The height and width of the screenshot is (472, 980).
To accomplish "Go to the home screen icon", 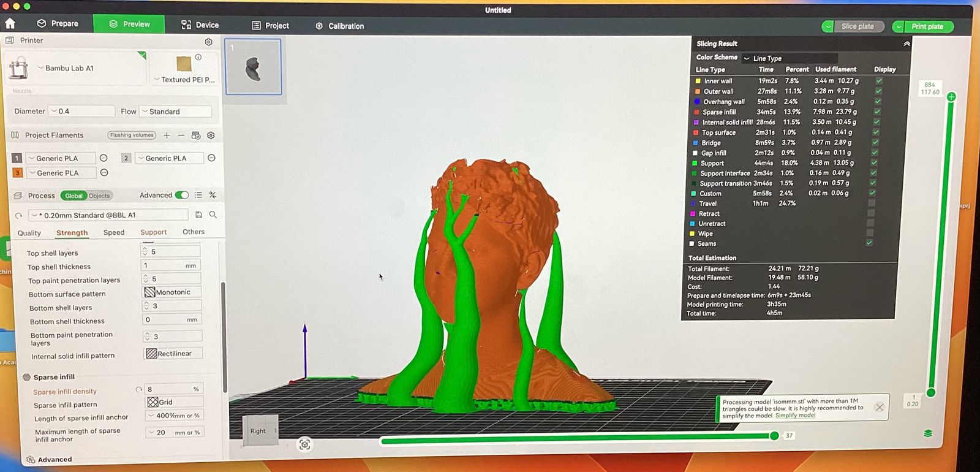I will point(10,23).
